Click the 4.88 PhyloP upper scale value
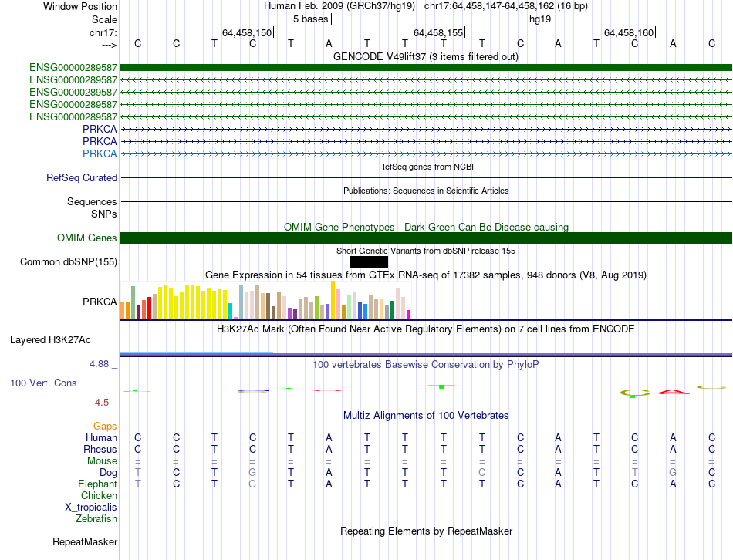Screen dimensions: 733x560 pos(99,363)
